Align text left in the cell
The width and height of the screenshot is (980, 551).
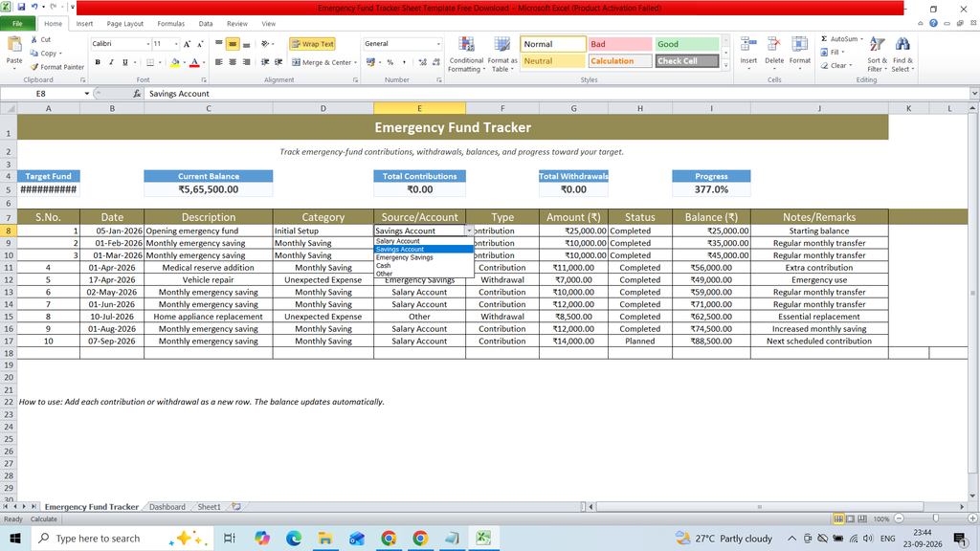click(219, 62)
